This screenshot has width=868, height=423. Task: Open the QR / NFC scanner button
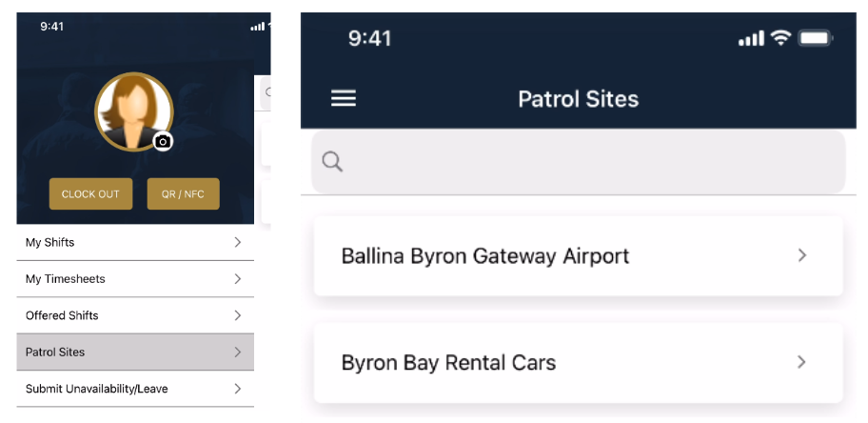(184, 194)
